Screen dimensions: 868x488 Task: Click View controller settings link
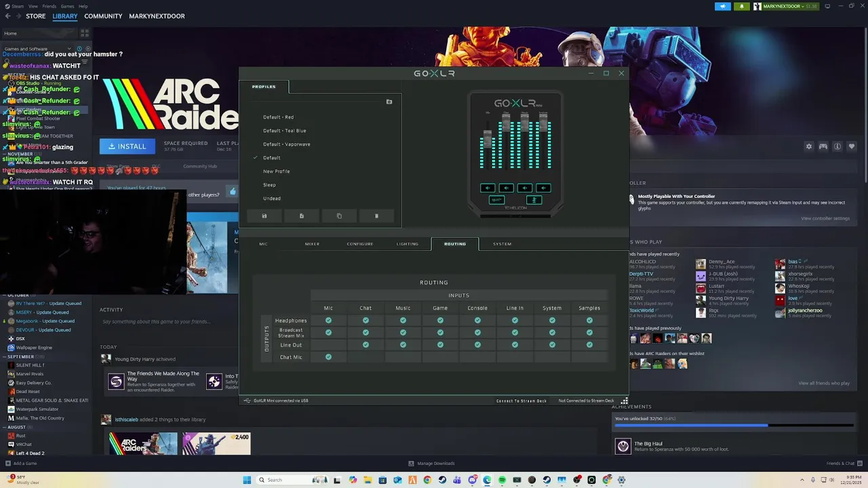[x=825, y=218]
